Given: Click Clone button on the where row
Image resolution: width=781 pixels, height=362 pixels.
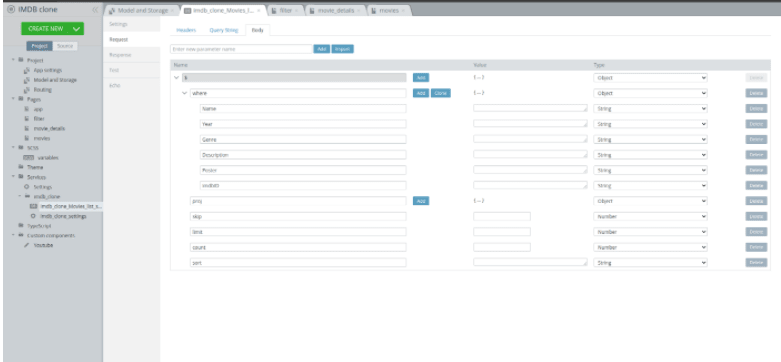Looking at the screenshot, I should click(x=441, y=93).
